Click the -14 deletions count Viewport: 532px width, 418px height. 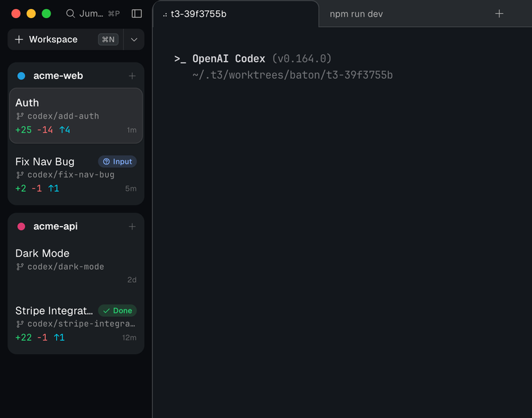45,130
